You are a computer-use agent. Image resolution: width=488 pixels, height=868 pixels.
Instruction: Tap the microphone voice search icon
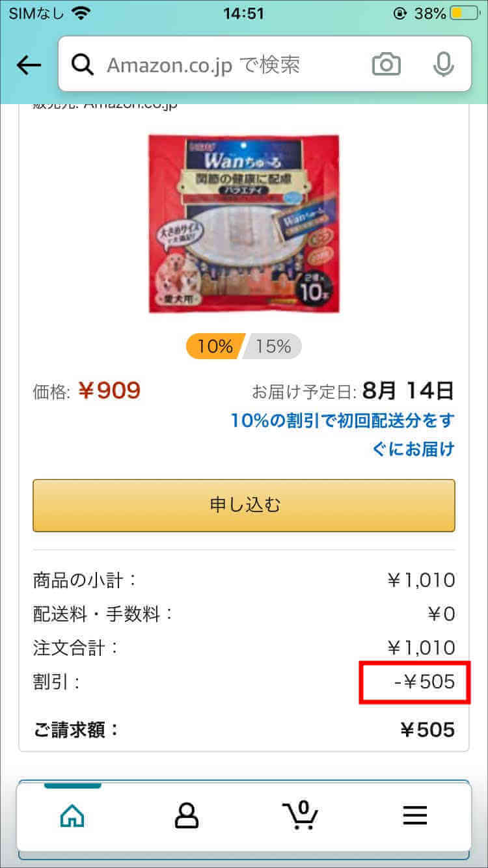(443, 64)
